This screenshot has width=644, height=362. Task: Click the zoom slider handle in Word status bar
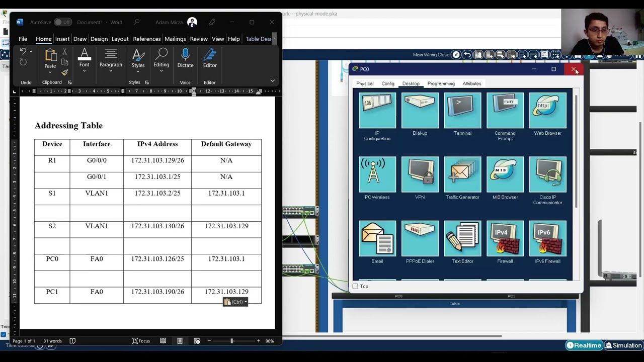[x=232, y=341]
